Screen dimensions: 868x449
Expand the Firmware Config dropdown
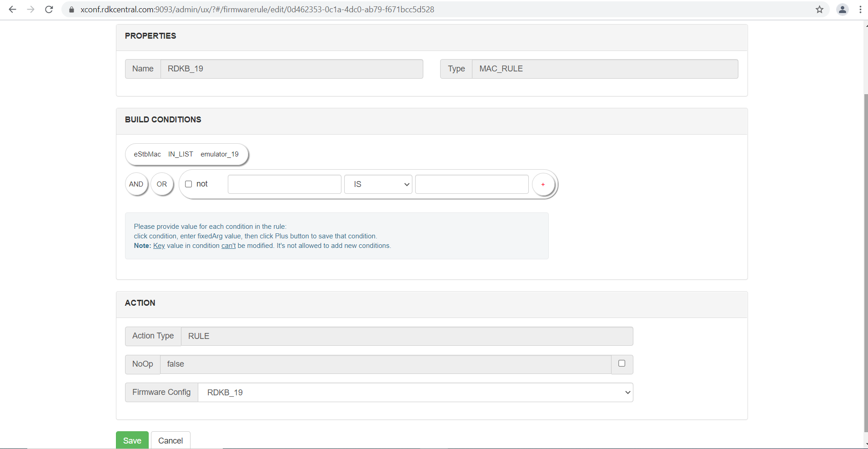[x=415, y=393]
